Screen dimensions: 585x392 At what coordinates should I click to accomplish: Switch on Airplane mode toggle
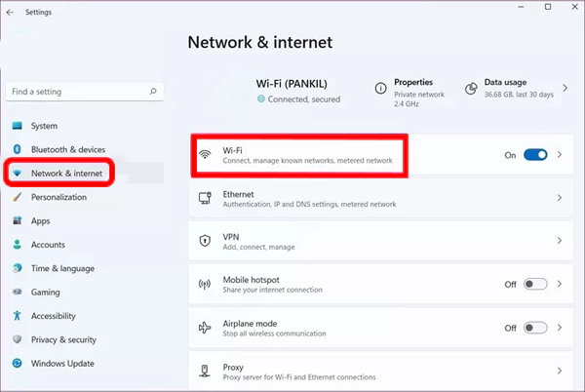pos(535,328)
